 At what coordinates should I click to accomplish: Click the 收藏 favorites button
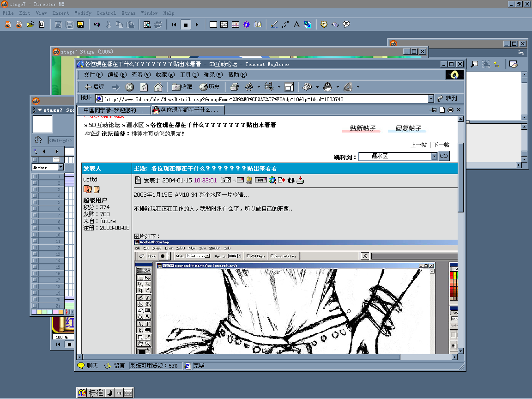[182, 87]
